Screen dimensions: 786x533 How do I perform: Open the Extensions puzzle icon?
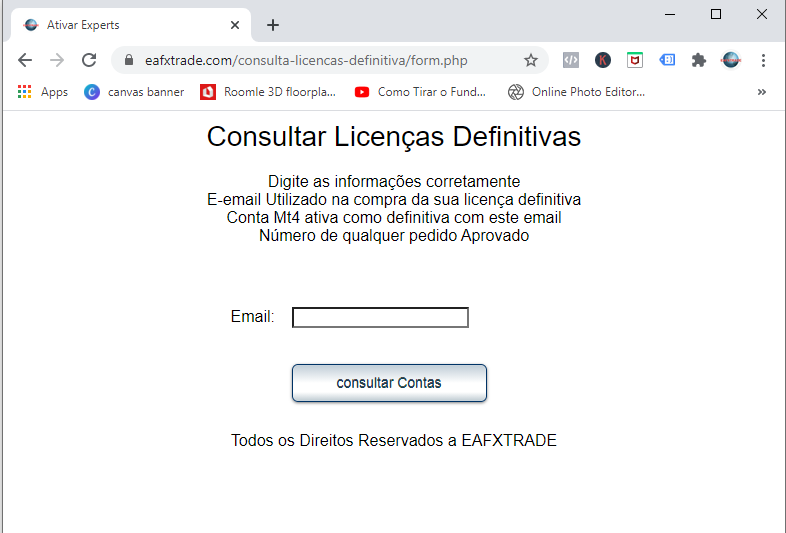[699, 60]
